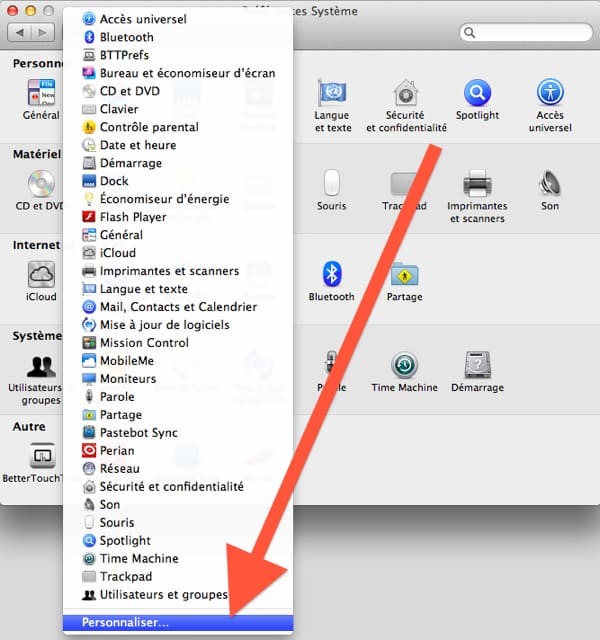Select Dock from the menu
Viewport: 600px width, 640px height.
(x=178, y=181)
